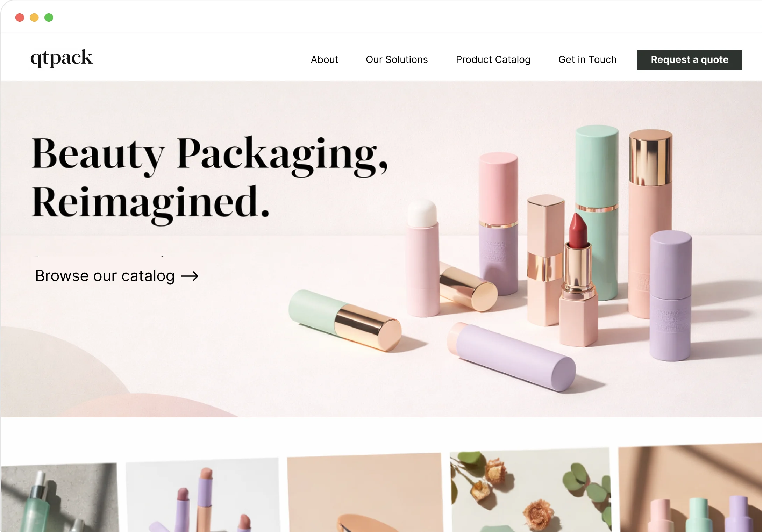Image resolution: width=763 pixels, height=532 pixels.
Task: Click the arrow icon beside Browse our catalog
Action: [190, 276]
